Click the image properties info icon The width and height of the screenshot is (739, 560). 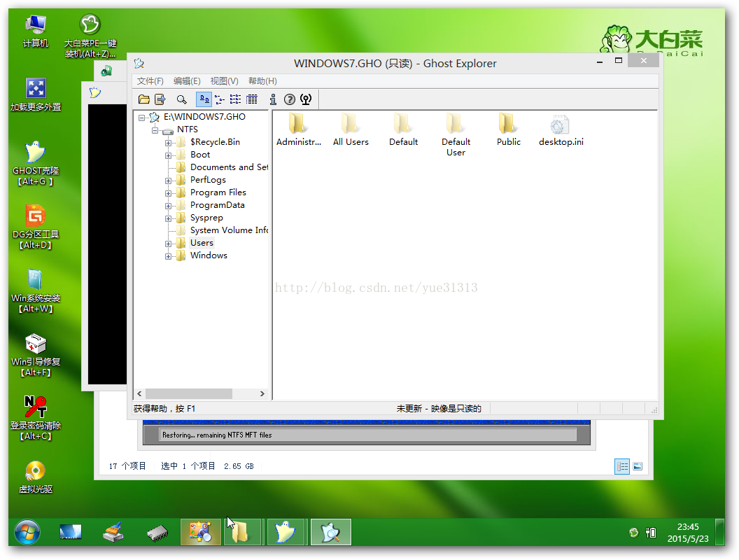pos(273,99)
